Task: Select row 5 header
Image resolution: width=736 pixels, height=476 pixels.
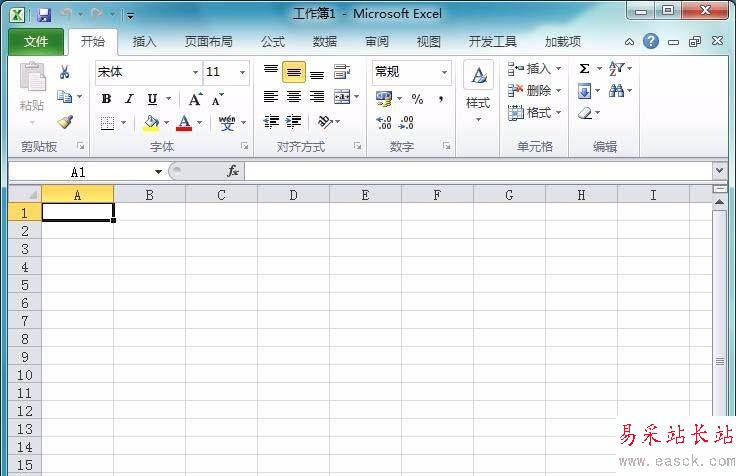Action: tap(25, 285)
